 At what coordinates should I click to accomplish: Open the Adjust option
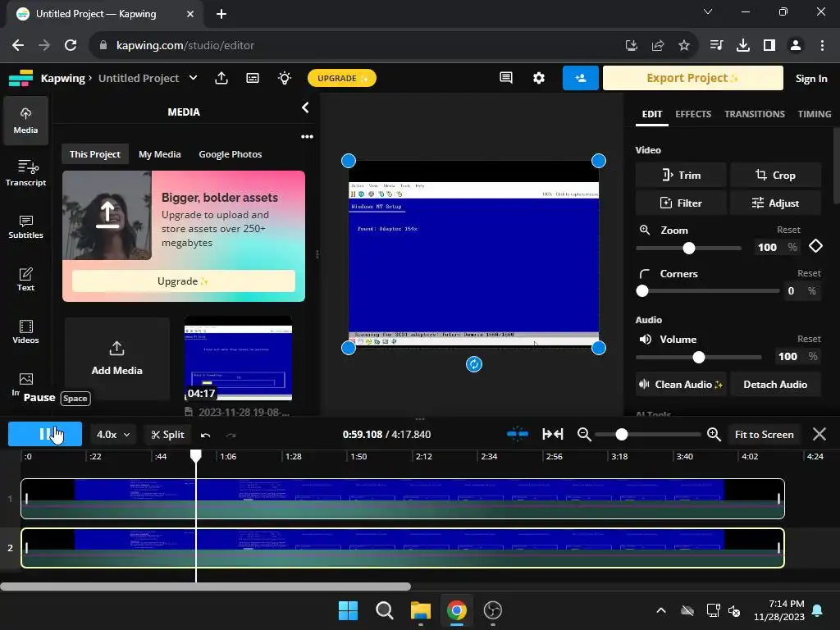tap(775, 203)
